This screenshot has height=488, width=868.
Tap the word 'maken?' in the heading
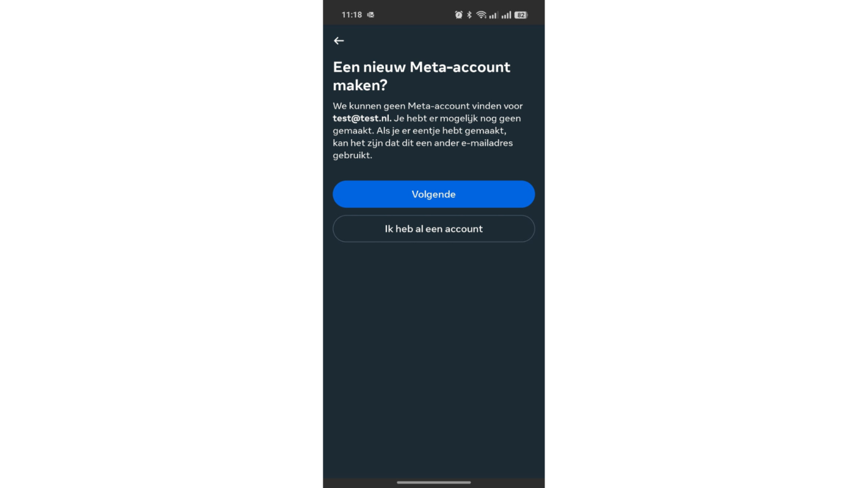point(360,85)
